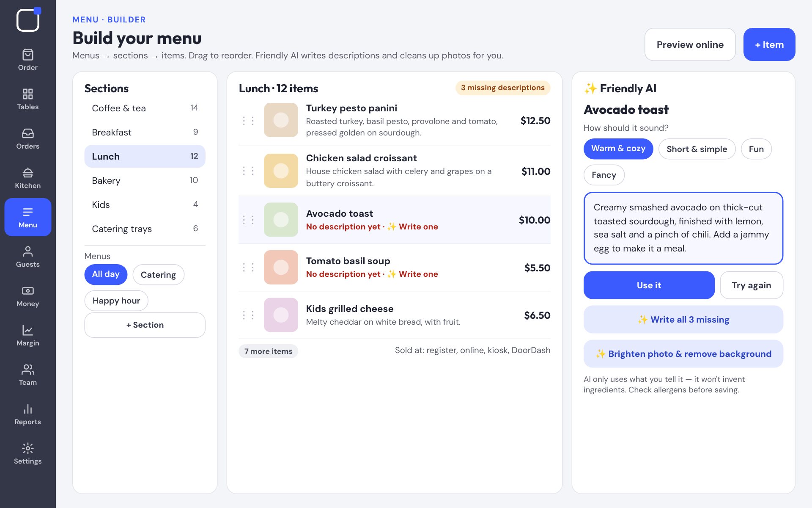
Task: Click the Preview online button
Action: (690, 44)
